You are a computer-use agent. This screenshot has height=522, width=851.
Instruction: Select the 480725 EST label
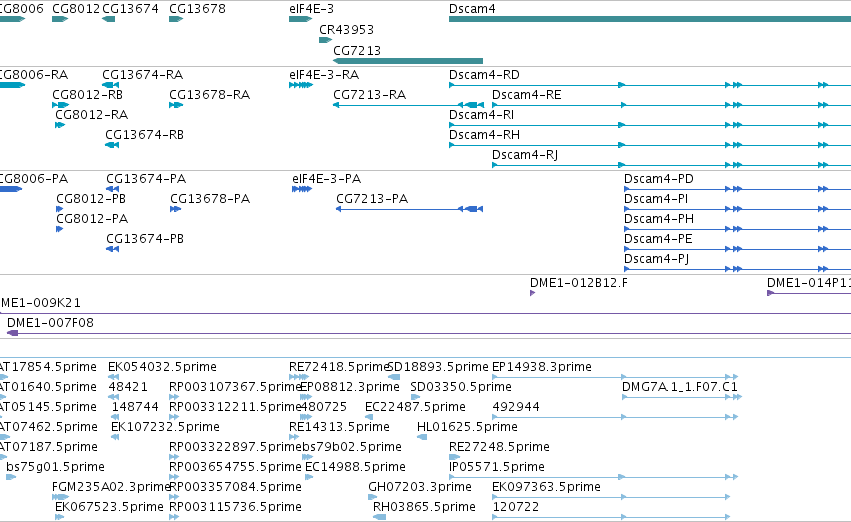pyautogui.click(x=323, y=407)
